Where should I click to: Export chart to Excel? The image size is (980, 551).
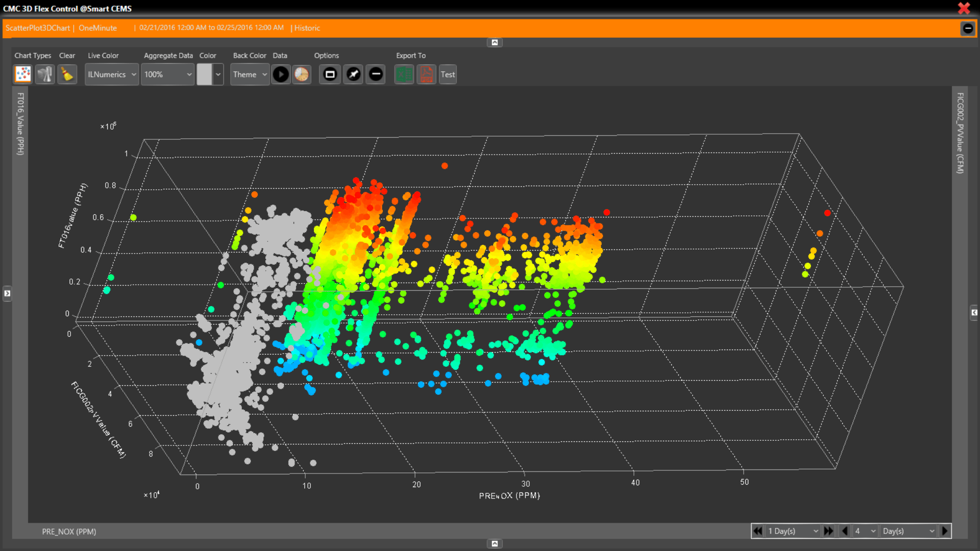click(404, 74)
